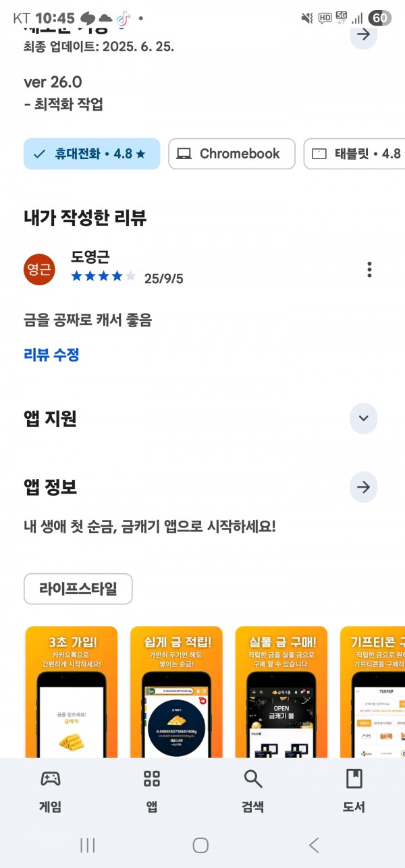Select the 휴대전화 4.8 rating chip

[x=92, y=154]
